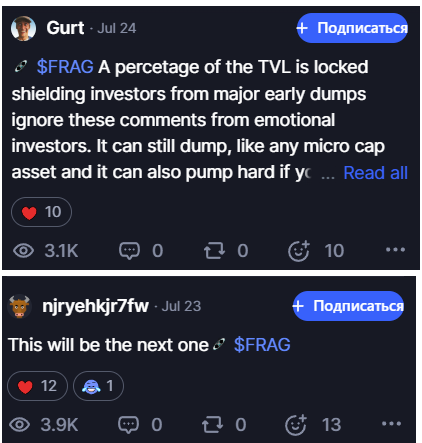
Task: Expand Gurt's post with Read all
Action: (375, 173)
